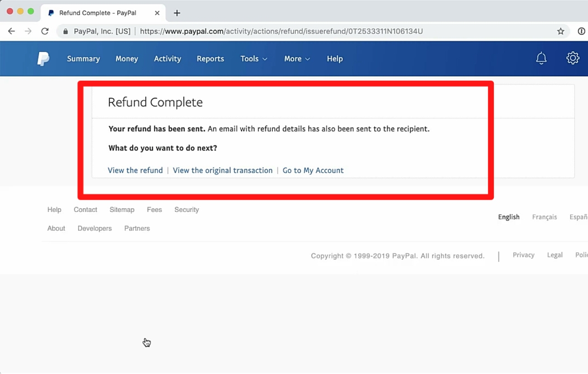The image size is (588, 374).
Task: Bookmark this page with the star icon
Action: point(560,31)
